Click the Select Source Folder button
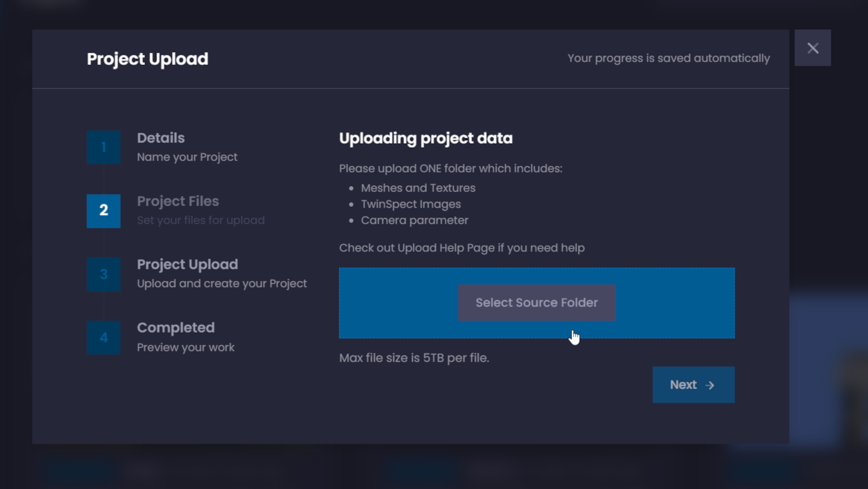Image resolution: width=868 pixels, height=489 pixels. [x=537, y=302]
